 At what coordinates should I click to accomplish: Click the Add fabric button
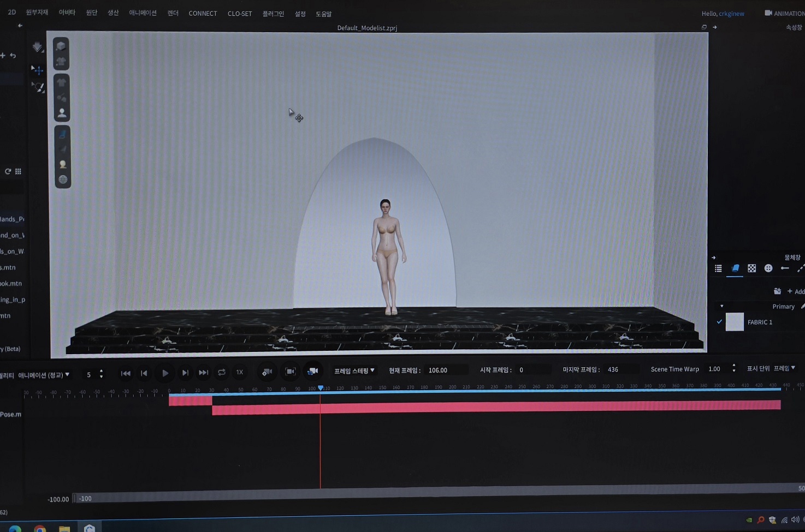(796, 291)
